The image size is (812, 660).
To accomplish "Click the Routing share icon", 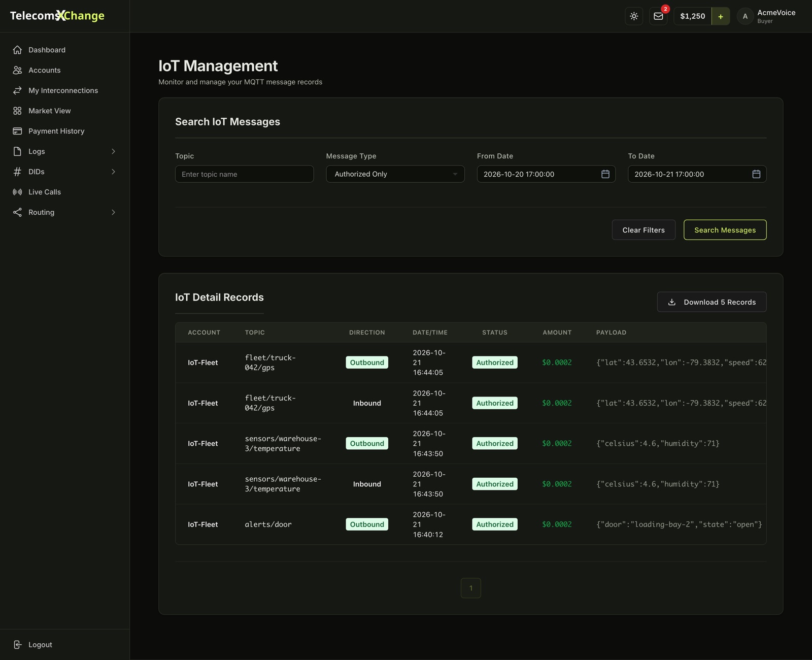I will 17,212.
